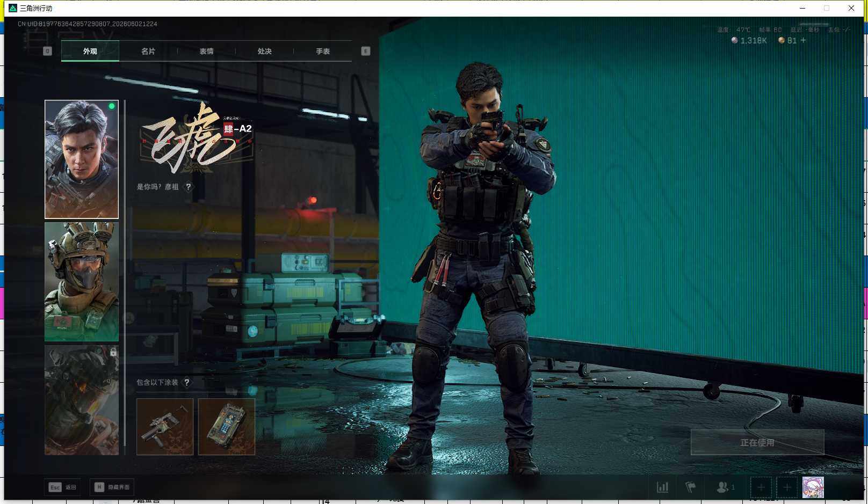
Task: Click the Q previous-tab key icon
Action: [x=47, y=51]
